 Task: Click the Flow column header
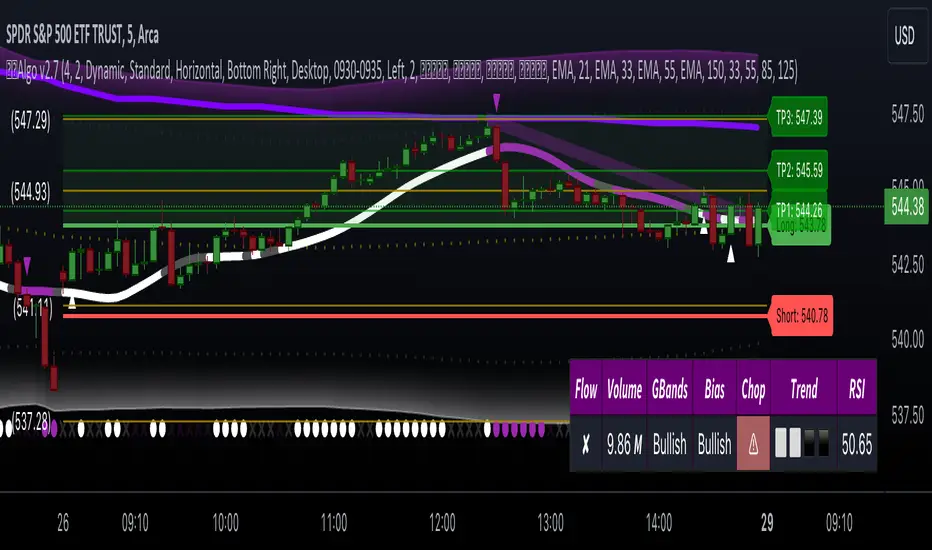pyautogui.click(x=586, y=389)
